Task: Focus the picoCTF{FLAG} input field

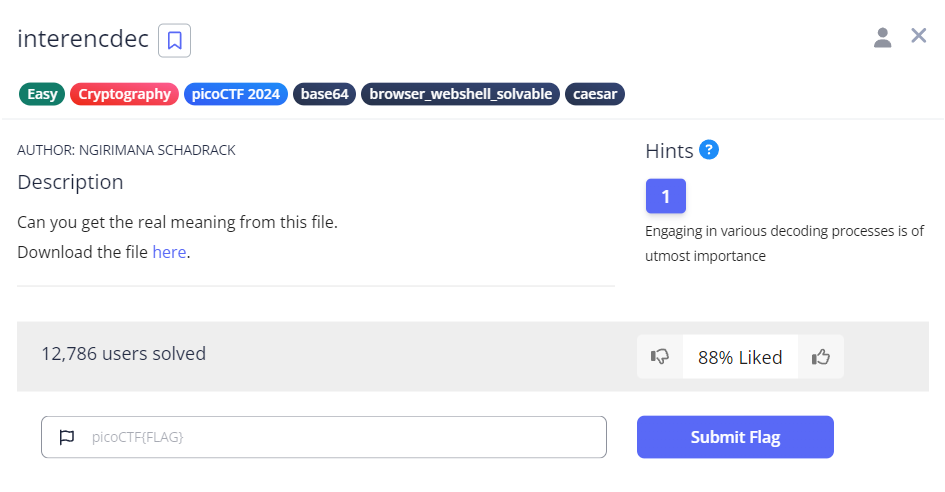Action: 340,437
